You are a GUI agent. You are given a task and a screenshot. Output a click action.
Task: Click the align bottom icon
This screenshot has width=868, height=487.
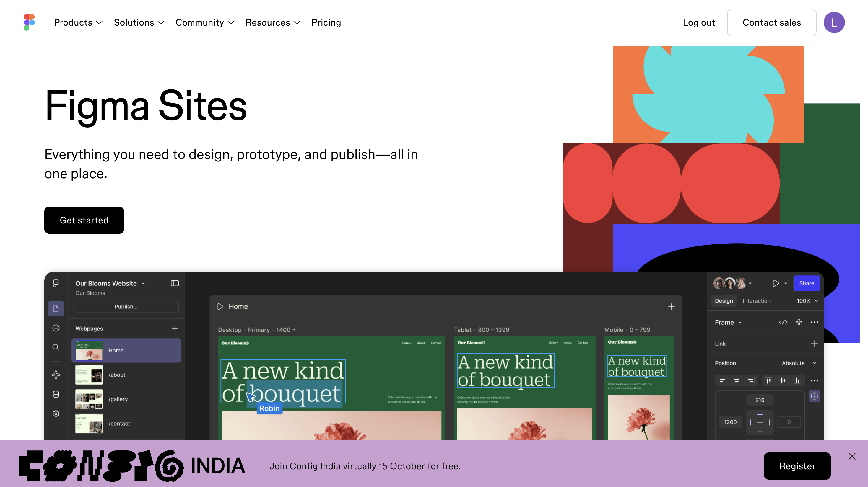(x=798, y=381)
